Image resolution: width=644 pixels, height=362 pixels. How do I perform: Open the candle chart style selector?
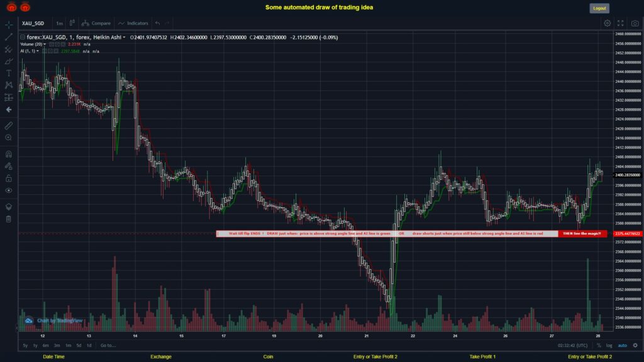72,23
